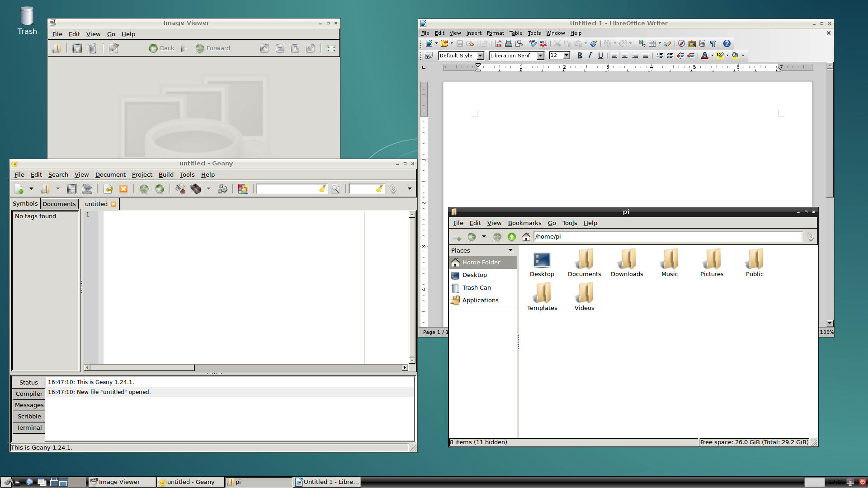Toggle Align Right in Writer
868x488 pixels.
click(635, 56)
